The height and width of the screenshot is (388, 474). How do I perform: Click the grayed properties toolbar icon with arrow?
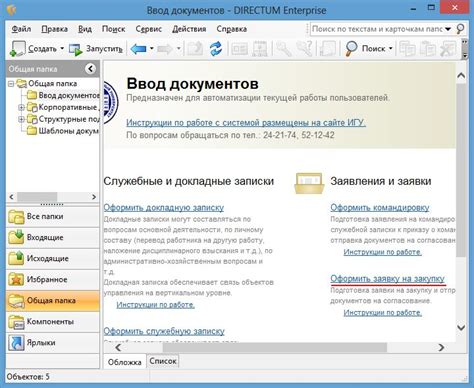pyautogui.click(x=260, y=49)
